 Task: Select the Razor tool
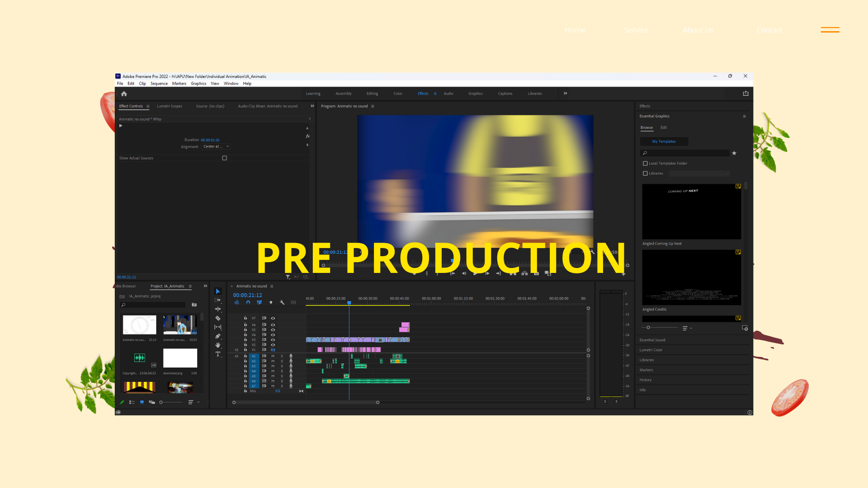pyautogui.click(x=218, y=318)
